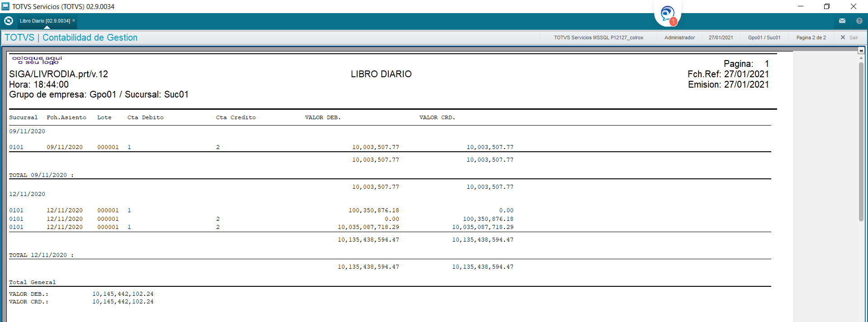Click the Administrador user label
This screenshot has height=322, width=868.
[679, 37]
